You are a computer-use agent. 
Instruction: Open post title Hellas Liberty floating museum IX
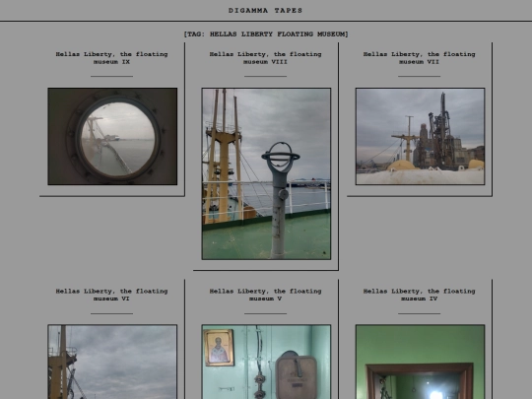[x=111, y=58]
